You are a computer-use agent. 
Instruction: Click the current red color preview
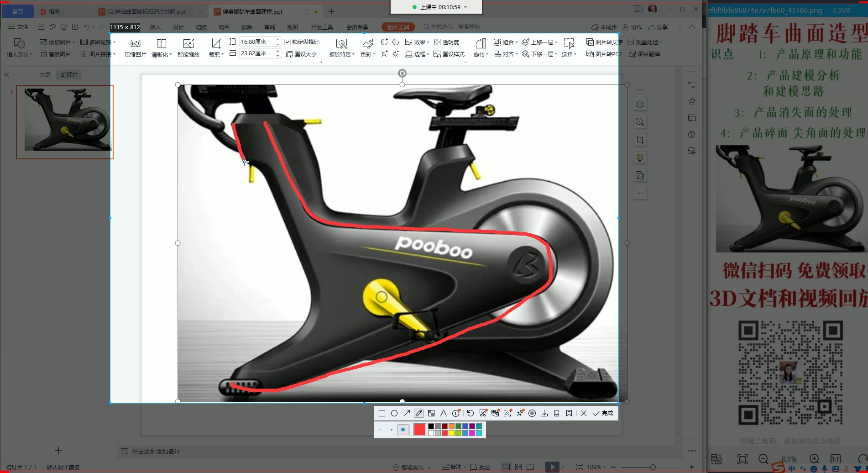point(420,430)
